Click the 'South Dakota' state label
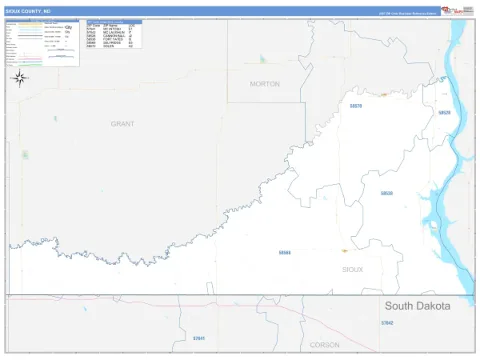The width and height of the screenshot is (480, 360). pos(418,306)
